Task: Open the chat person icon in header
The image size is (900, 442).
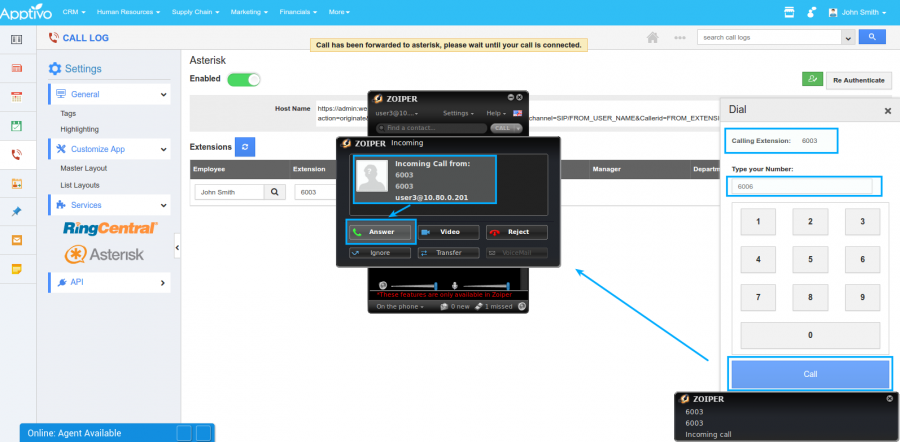Action: coord(811,12)
